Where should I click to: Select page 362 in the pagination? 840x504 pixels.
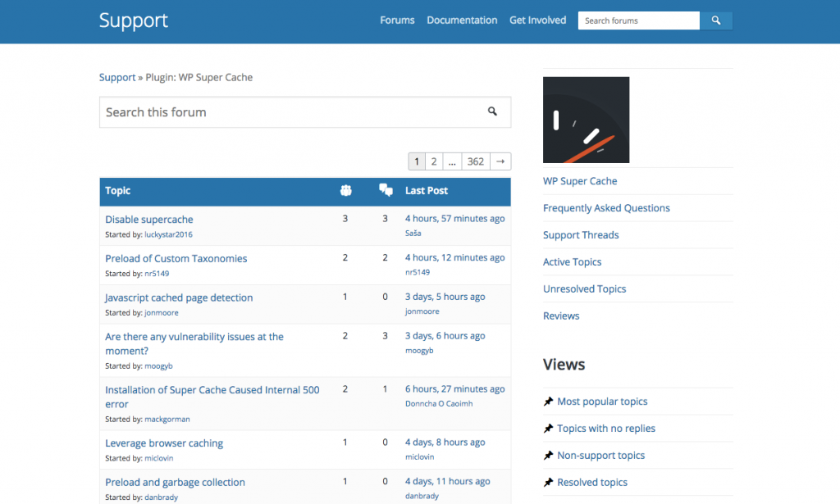476,161
